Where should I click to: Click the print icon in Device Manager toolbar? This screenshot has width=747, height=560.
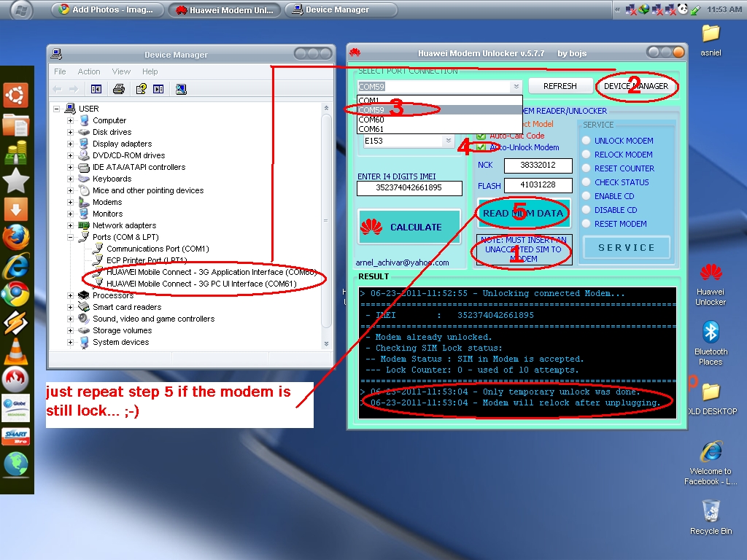pos(117,87)
